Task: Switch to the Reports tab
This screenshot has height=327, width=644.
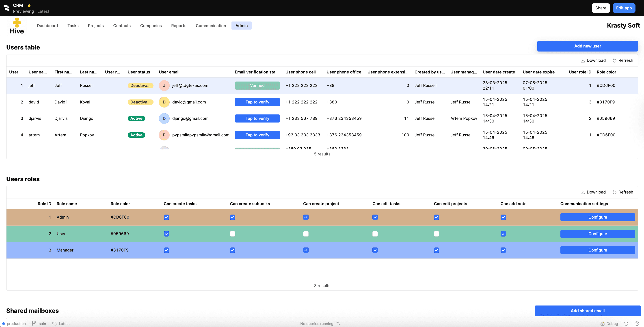Action: [179, 26]
